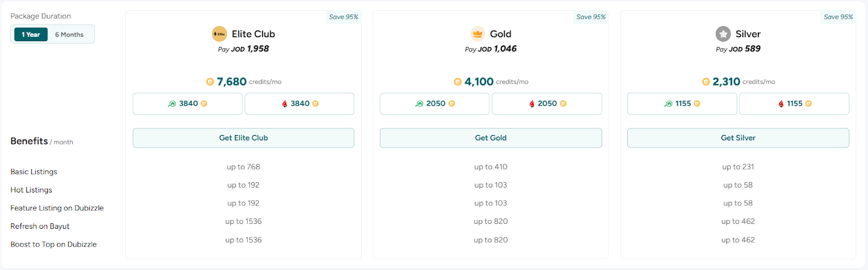Click the Get Silver button
Screen dimensions: 868x270
738,138
